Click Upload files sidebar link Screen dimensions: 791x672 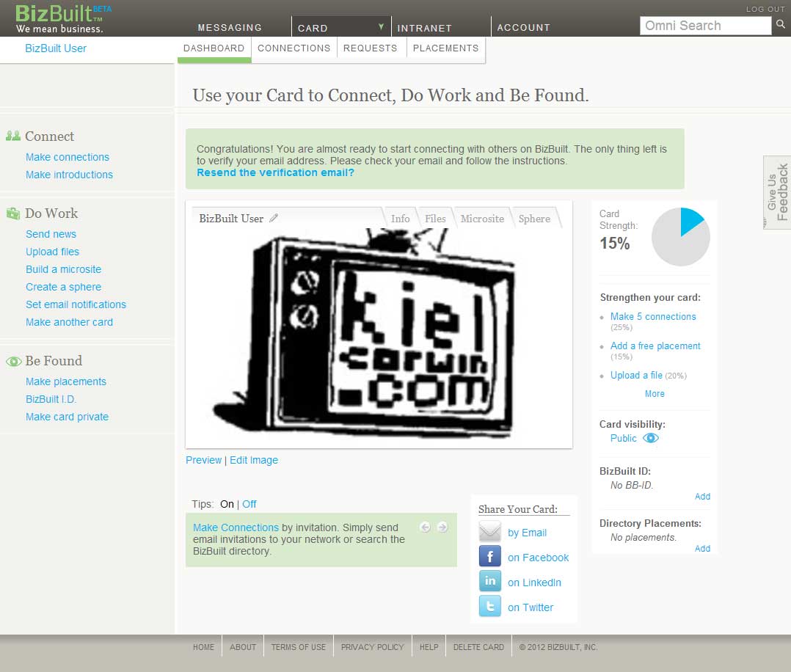click(x=53, y=252)
